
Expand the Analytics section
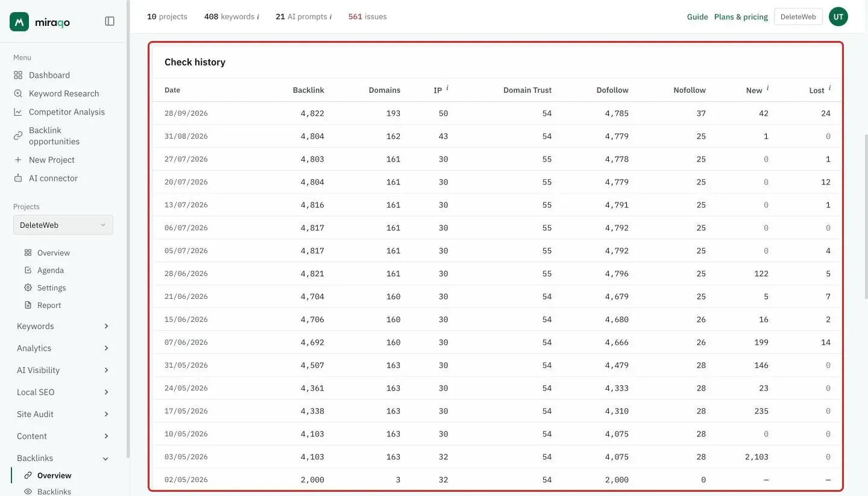click(63, 348)
